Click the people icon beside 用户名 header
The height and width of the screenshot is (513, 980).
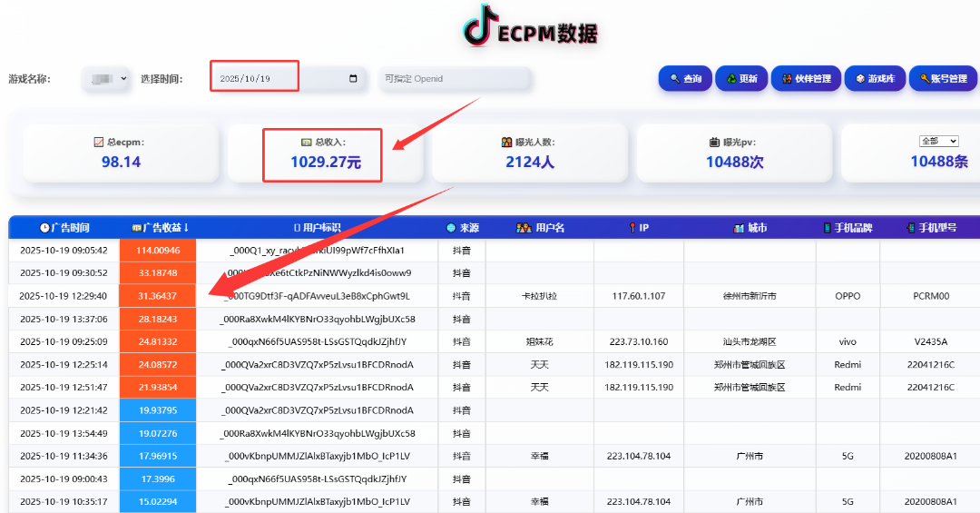(x=524, y=228)
